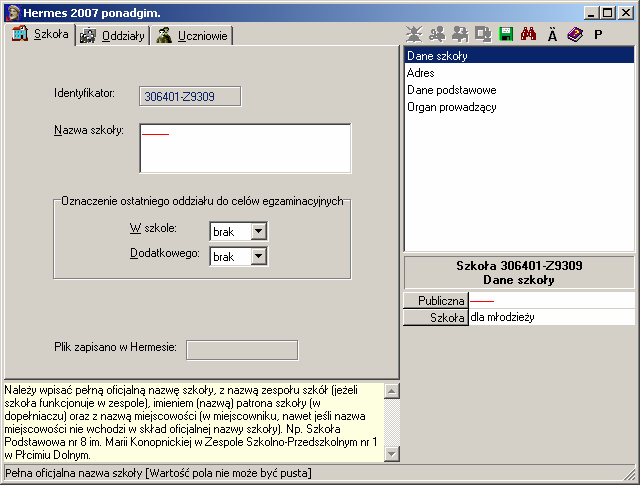Open the Oddziały tab
The image size is (640, 485).
113,36
